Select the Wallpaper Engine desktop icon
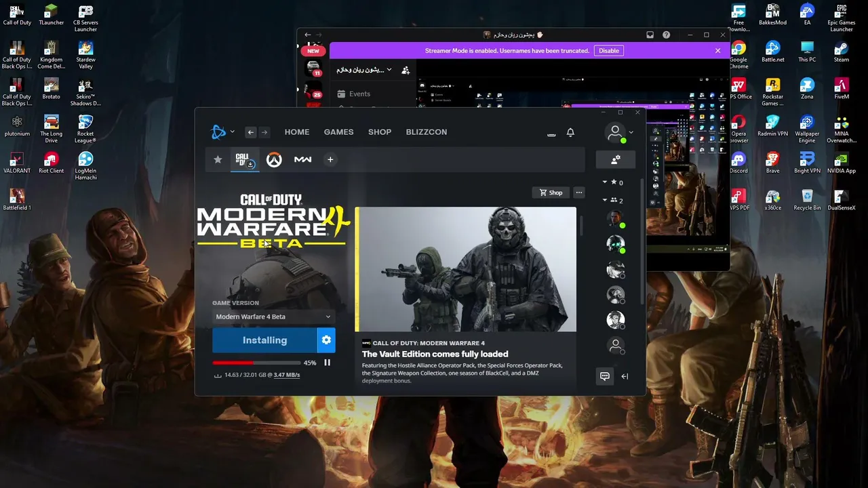 click(x=807, y=129)
